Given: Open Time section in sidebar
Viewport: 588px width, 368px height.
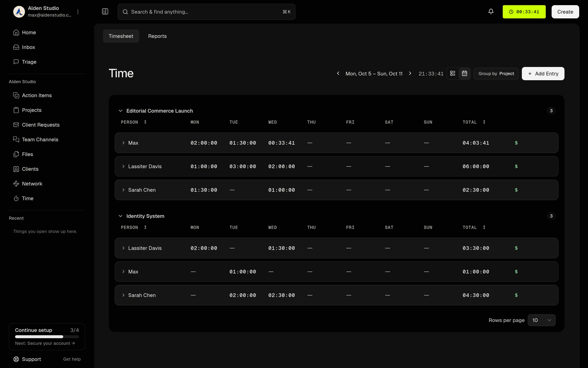Looking at the screenshot, I should click(x=47, y=198).
